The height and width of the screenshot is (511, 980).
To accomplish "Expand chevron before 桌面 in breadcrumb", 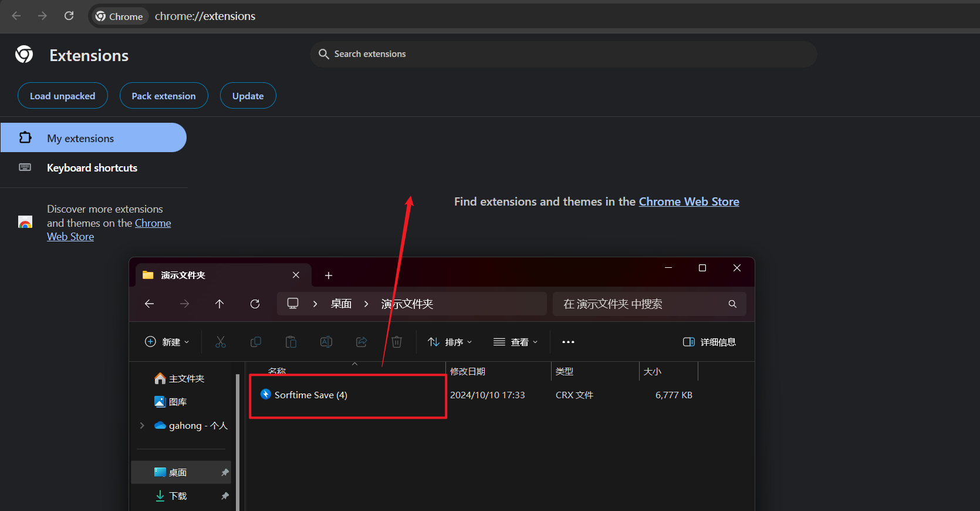I will point(315,304).
